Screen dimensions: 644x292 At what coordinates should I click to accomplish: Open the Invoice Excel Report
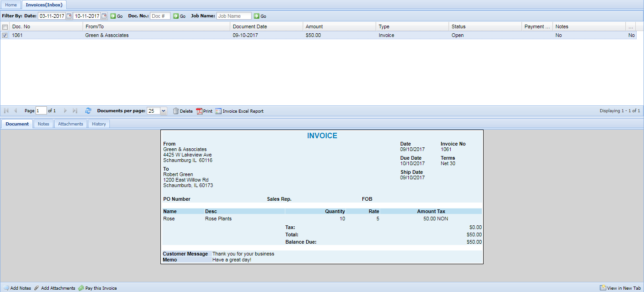(239, 111)
